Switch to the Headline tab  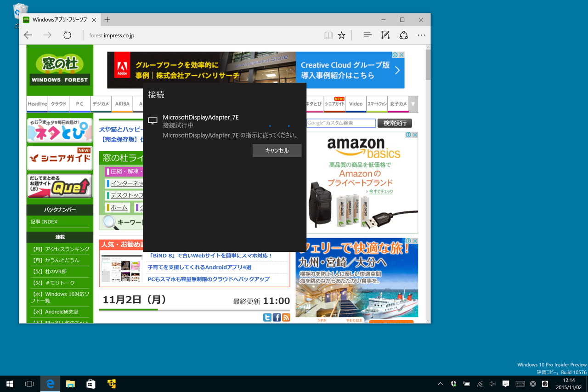point(37,104)
